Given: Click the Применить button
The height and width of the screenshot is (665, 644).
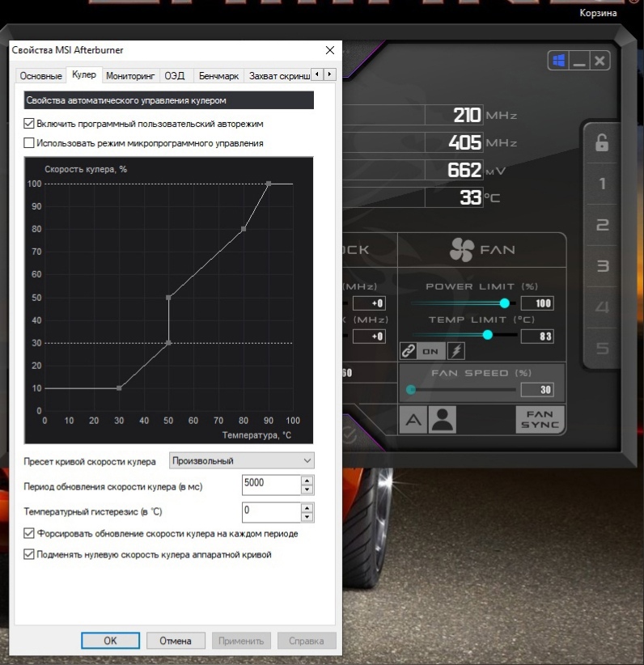Looking at the screenshot, I should tap(241, 641).
